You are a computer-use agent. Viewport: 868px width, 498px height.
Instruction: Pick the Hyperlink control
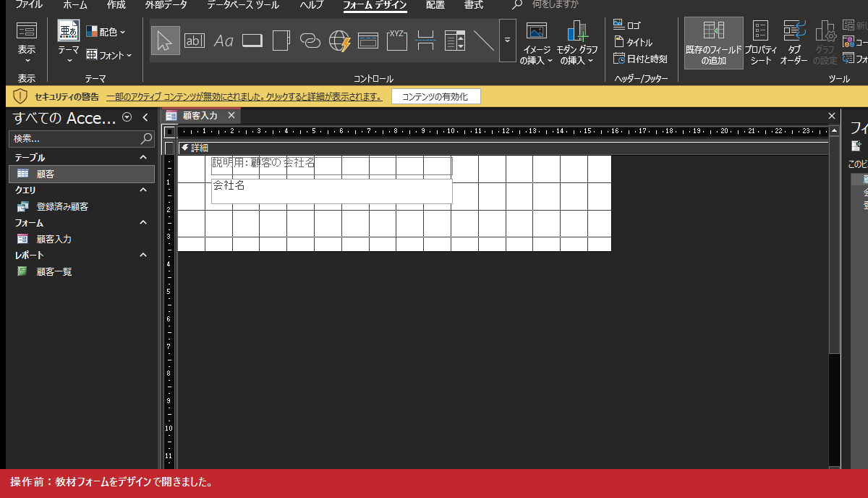click(310, 41)
